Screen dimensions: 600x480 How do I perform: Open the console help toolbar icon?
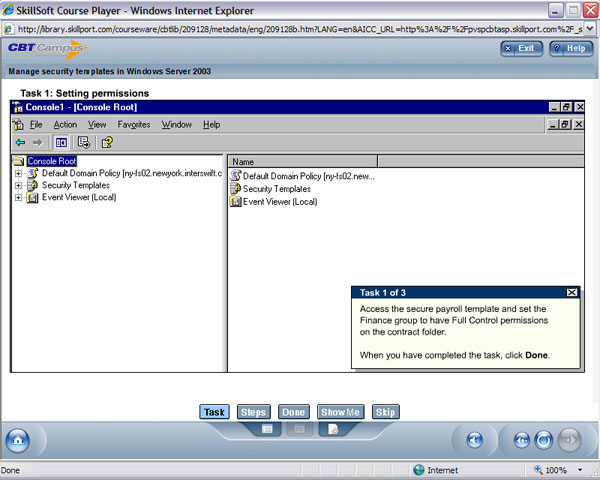pyautogui.click(x=107, y=143)
